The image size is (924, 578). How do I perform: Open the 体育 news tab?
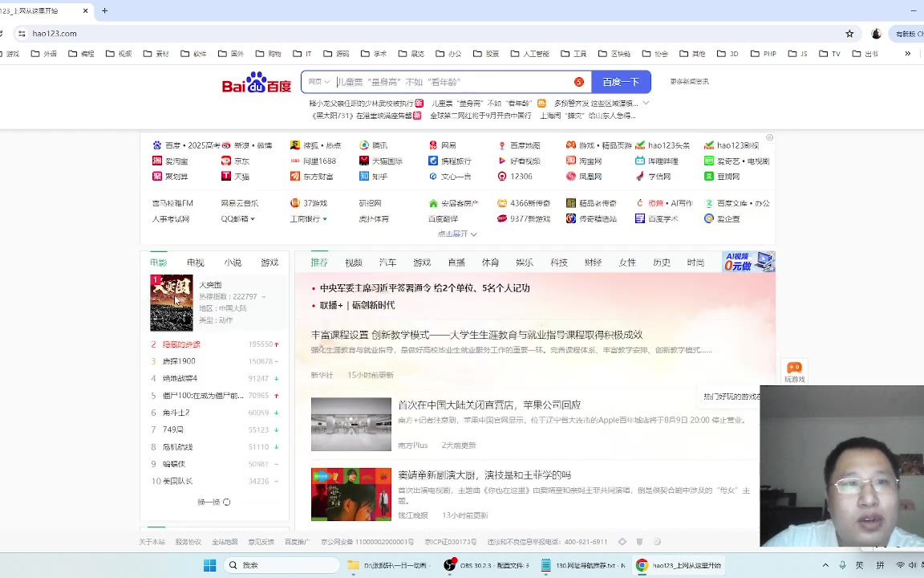490,263
